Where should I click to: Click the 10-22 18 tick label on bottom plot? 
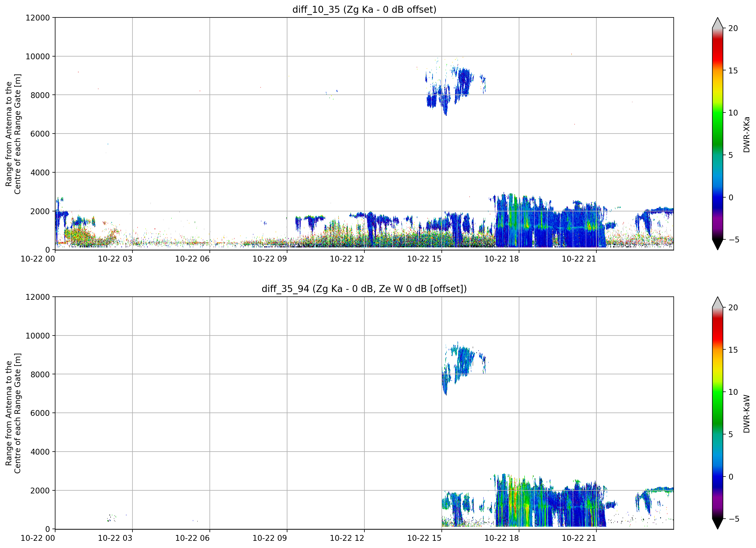pyautogui.click(x=502, y=538)
